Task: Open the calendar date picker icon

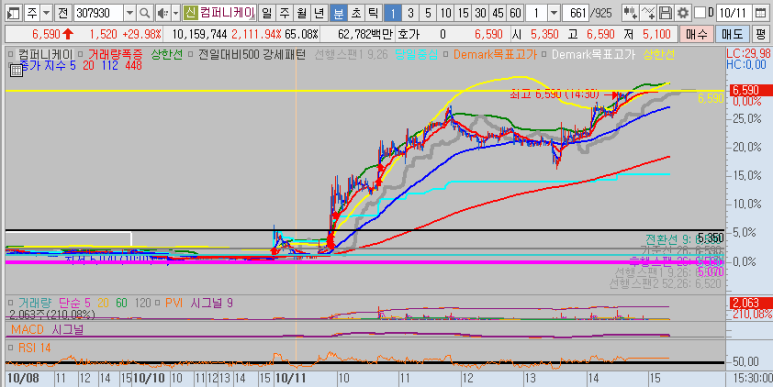Action: tap(761, 13)
